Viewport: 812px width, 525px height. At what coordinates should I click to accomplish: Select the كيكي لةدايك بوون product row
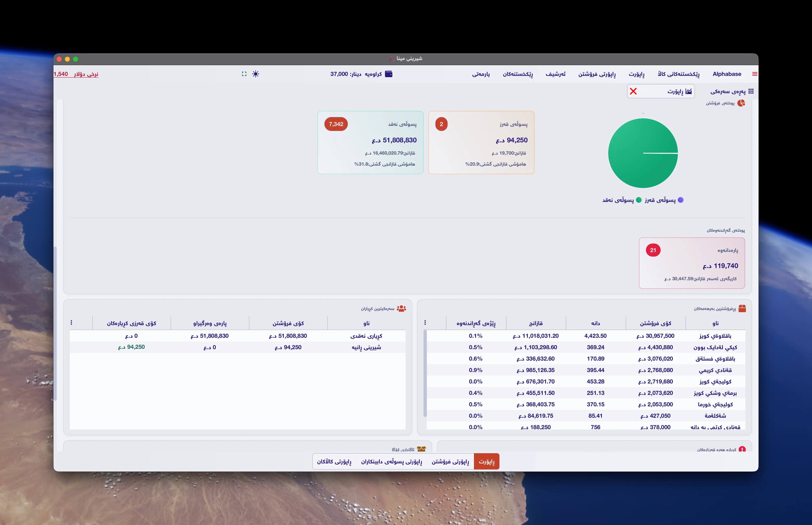tap(586, 347)
